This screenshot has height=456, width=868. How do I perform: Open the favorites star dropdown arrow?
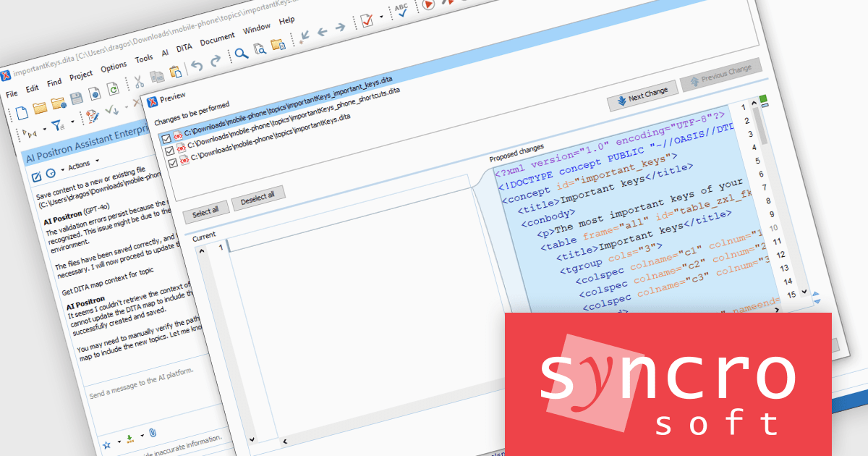[119, 441]
